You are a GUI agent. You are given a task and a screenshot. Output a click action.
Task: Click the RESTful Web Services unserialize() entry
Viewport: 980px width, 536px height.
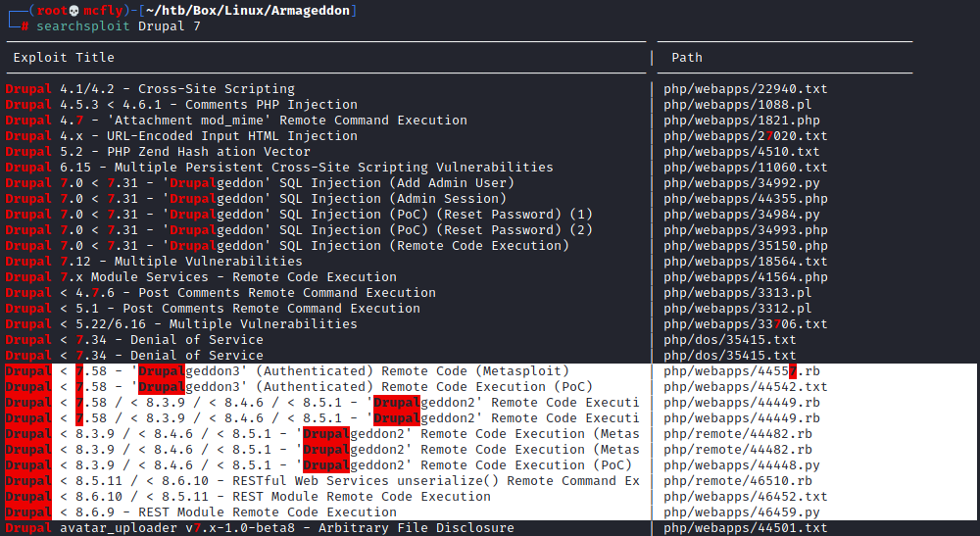(322, 481)
